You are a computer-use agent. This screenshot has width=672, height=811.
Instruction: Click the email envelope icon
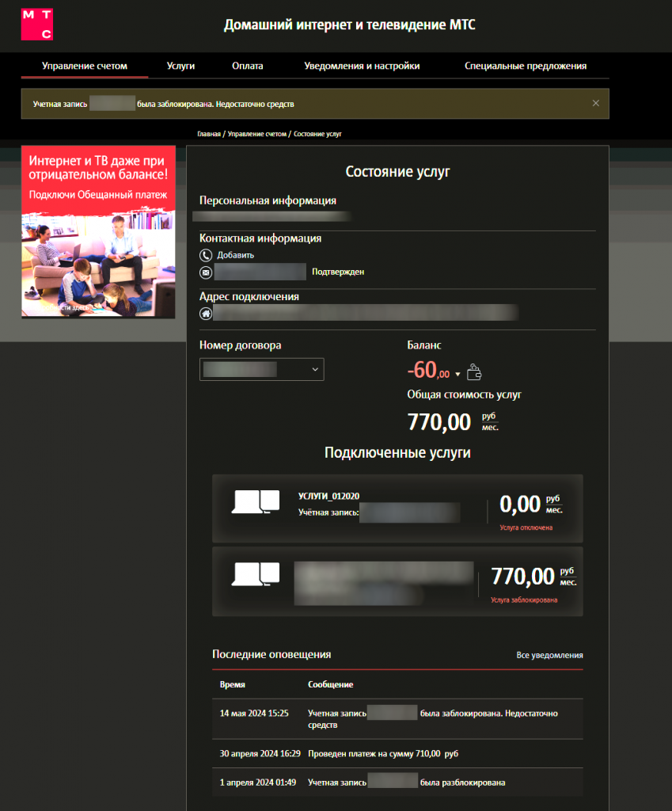[206, 272]
